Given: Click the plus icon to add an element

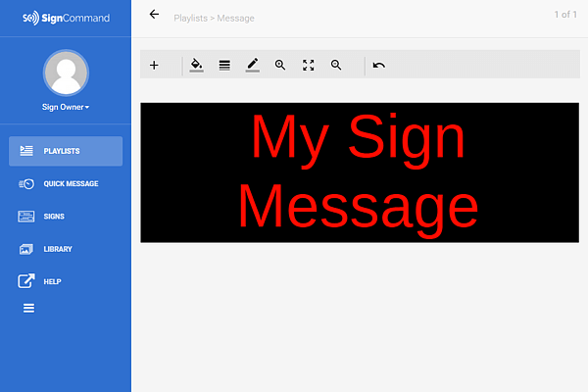Looking at the screenshot, I should click(154, 66).
